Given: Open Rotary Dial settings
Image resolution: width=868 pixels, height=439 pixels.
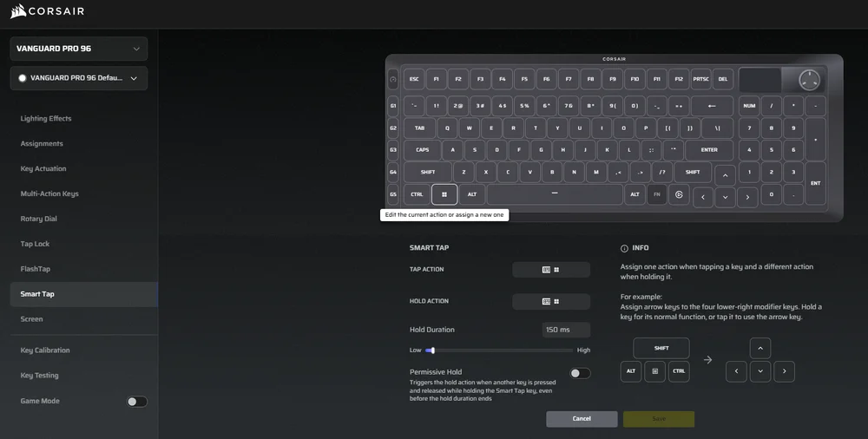Looking at the screenshot, I should click(x=39, y=219).
